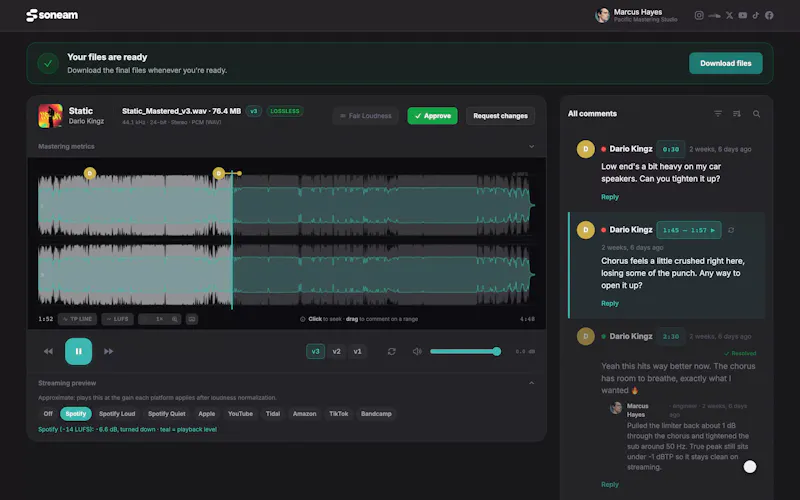Click the keyboard shortcuts icon under waveform

(192, 319)
